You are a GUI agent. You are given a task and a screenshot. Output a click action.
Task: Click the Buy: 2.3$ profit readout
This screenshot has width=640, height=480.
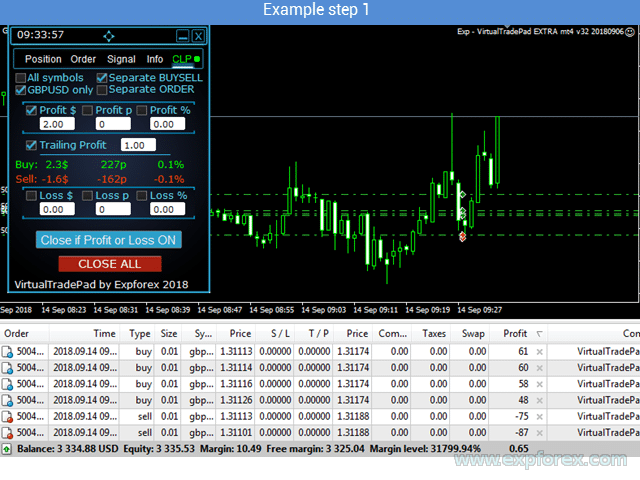[42, 165]
